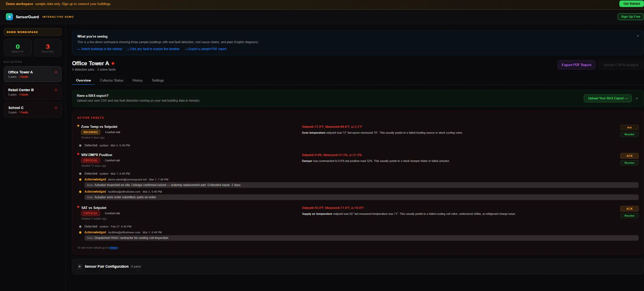Click the INTERACTIVE DEMO label in header
Viewport: 644px width, 291px height.
(58, 17)
